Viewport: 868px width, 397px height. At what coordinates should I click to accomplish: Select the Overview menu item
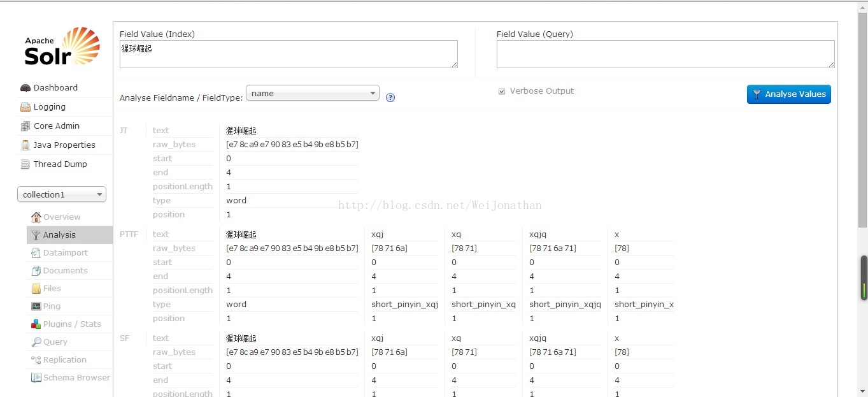pyautogui.click(x=61, y=217)
